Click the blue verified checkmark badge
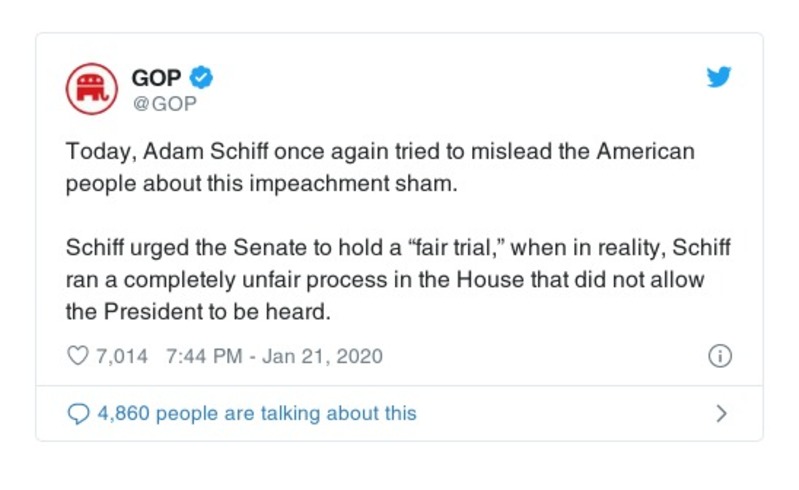This screenshot has height=490, width=799. (202, 77)
